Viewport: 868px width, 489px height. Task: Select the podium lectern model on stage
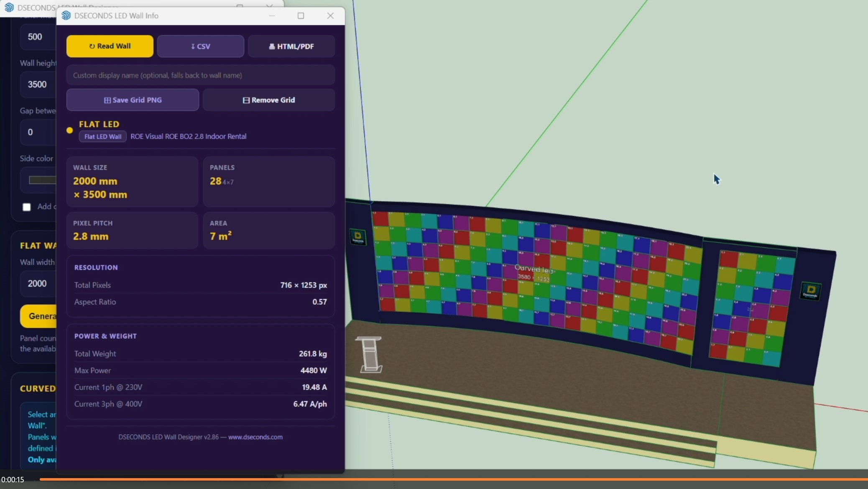[x=370, y=354]
